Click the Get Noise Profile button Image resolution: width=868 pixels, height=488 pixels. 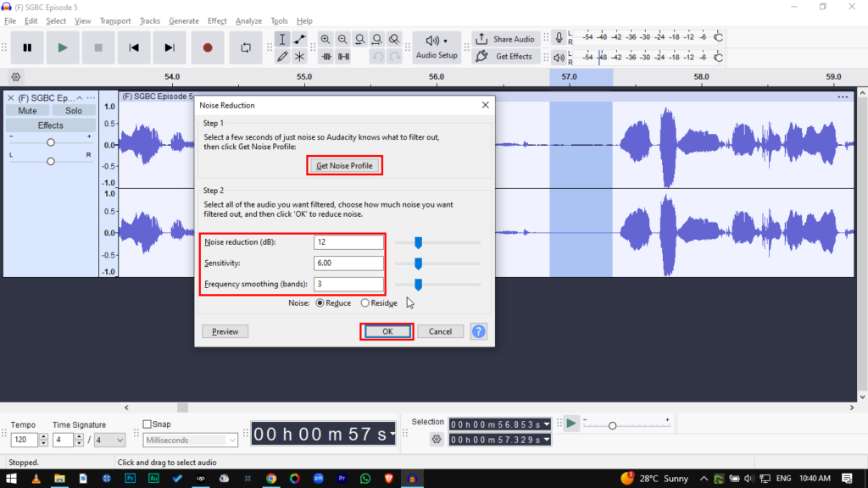click(x=344, y=166)
